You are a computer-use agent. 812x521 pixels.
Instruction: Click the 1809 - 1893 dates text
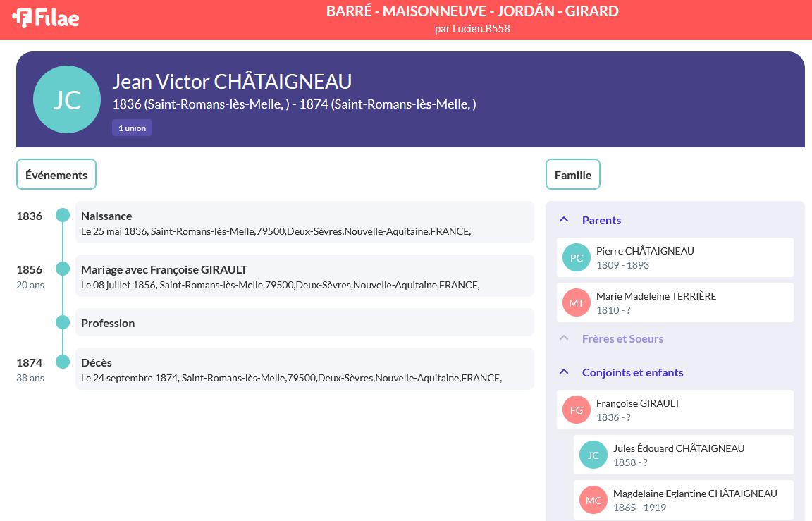click(x=622, y=265)
